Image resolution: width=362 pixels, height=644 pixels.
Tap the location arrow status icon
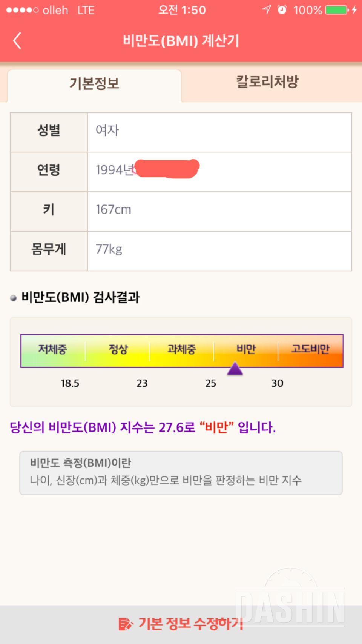coord(267,10)
